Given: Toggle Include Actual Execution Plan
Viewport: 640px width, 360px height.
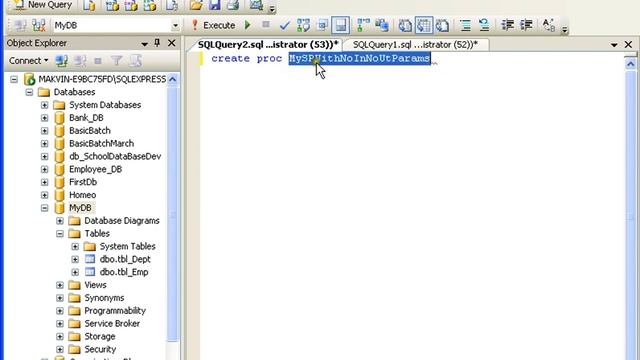Looking at the screenshot, I should pyautogui.click(x=363, y=25).
